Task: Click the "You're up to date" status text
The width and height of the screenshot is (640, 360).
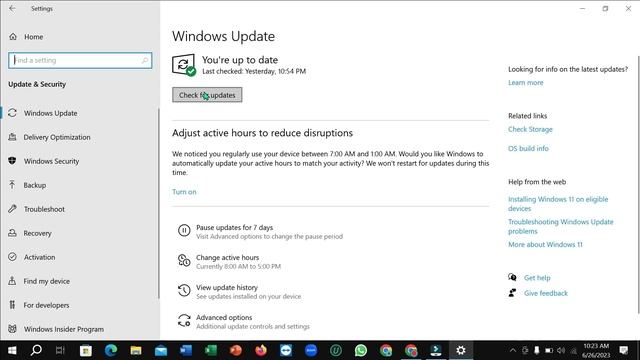Action: click(240, 60)
